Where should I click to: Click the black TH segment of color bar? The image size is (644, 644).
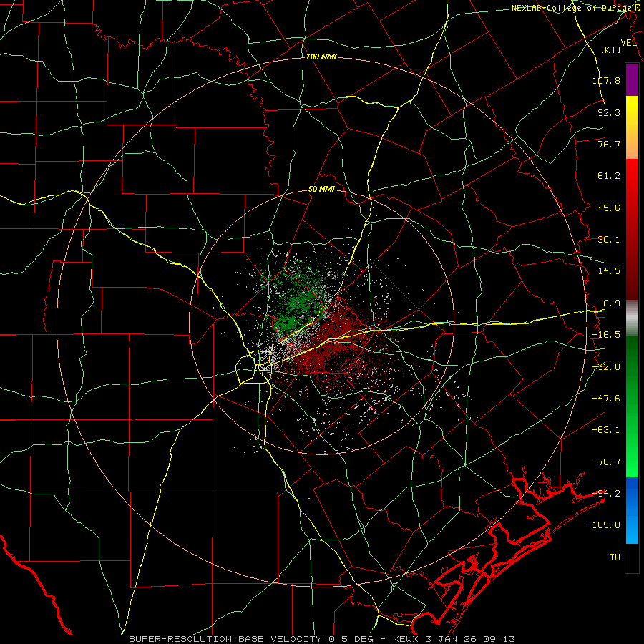(x=632, y=558)
